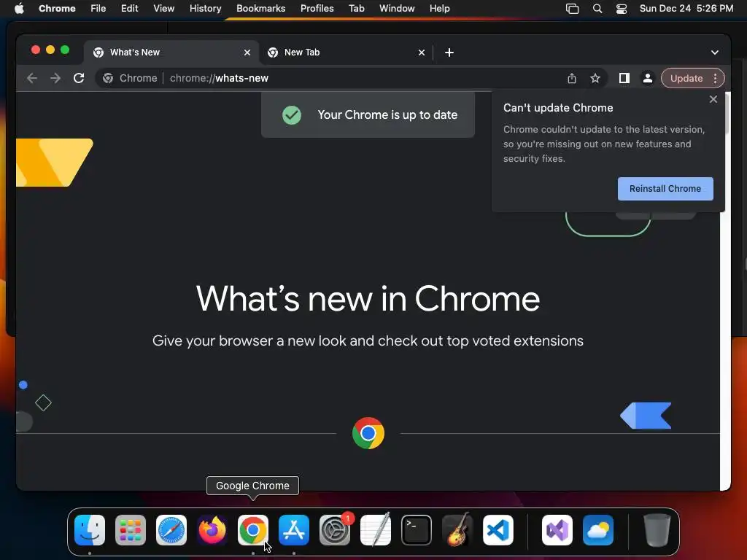Expand the tab search chevron
This screenshot has height=560, width=747.
point(715,52)
